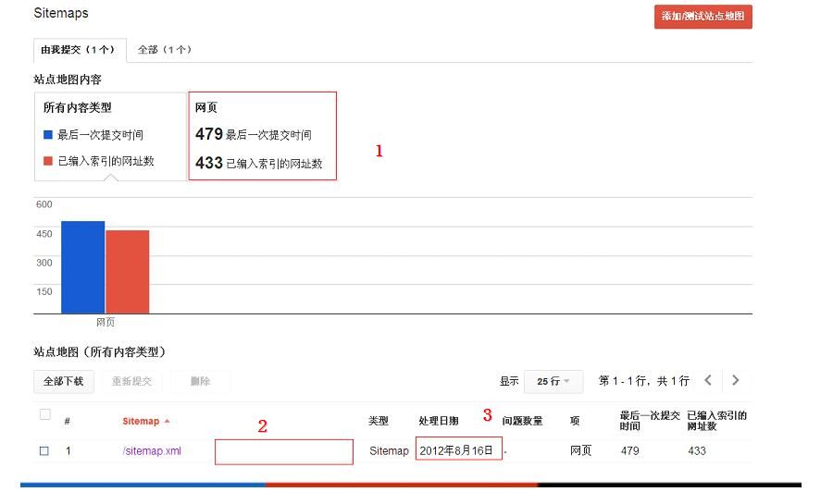The image size is (833, 504).
Task: Click the red 已编入索引的网址数 legend swatch
Action: 48,161
